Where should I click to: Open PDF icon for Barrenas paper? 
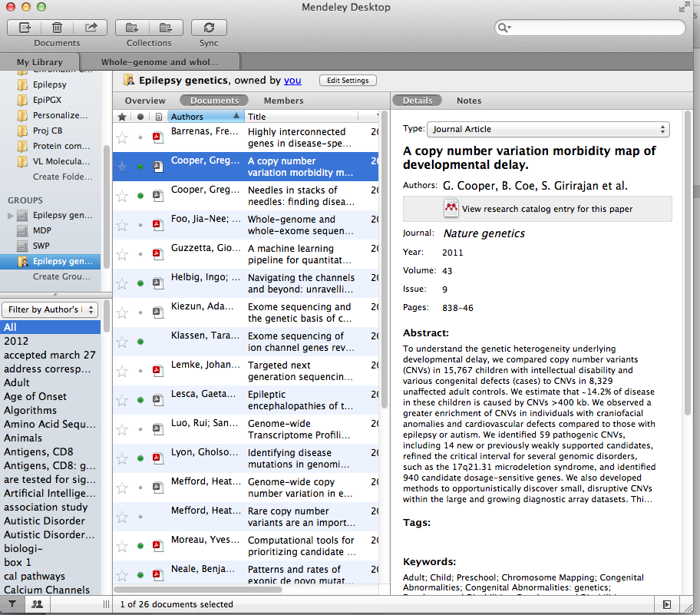[158, 137]
